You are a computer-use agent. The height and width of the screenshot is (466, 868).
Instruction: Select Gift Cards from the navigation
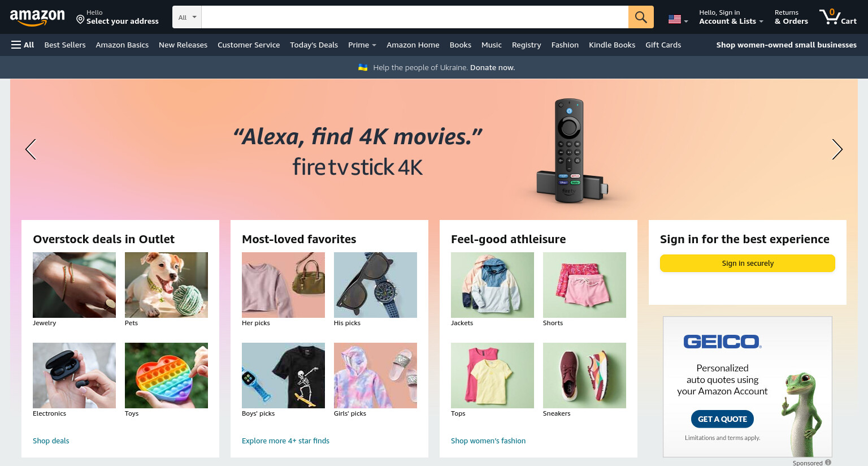(663, 45)
